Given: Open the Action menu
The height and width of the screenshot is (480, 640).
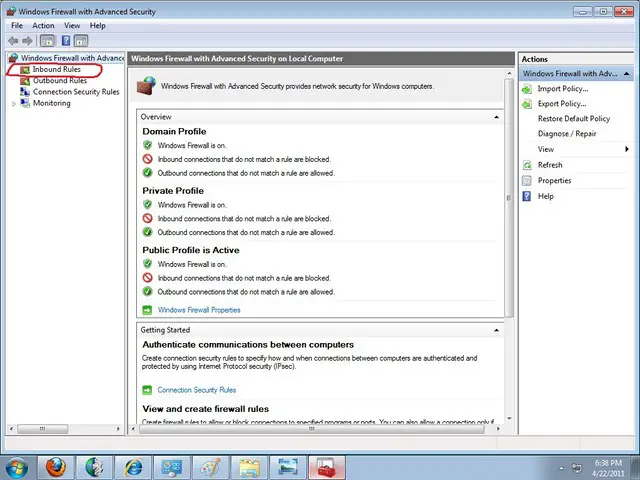Looking at the screenshot, I should (x=43, y=26).
